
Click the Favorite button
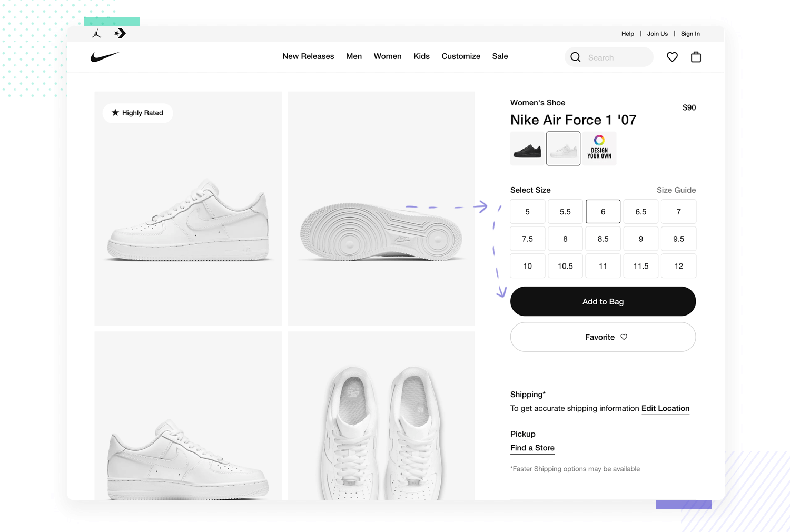[x=603, y=337]
